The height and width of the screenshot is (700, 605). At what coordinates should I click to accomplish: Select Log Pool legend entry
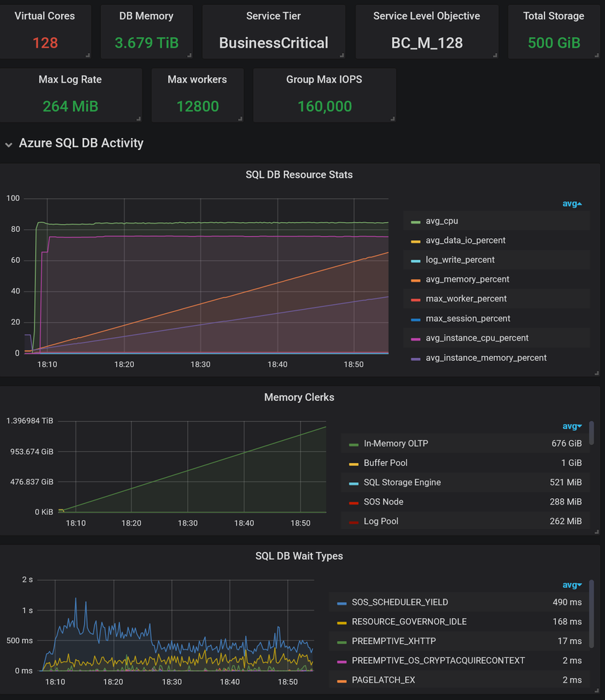381,521
